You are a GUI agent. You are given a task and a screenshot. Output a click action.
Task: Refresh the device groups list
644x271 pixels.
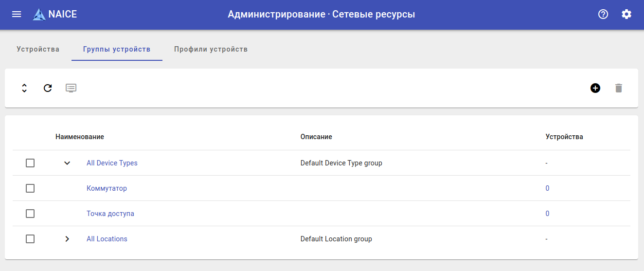[48, 88]
